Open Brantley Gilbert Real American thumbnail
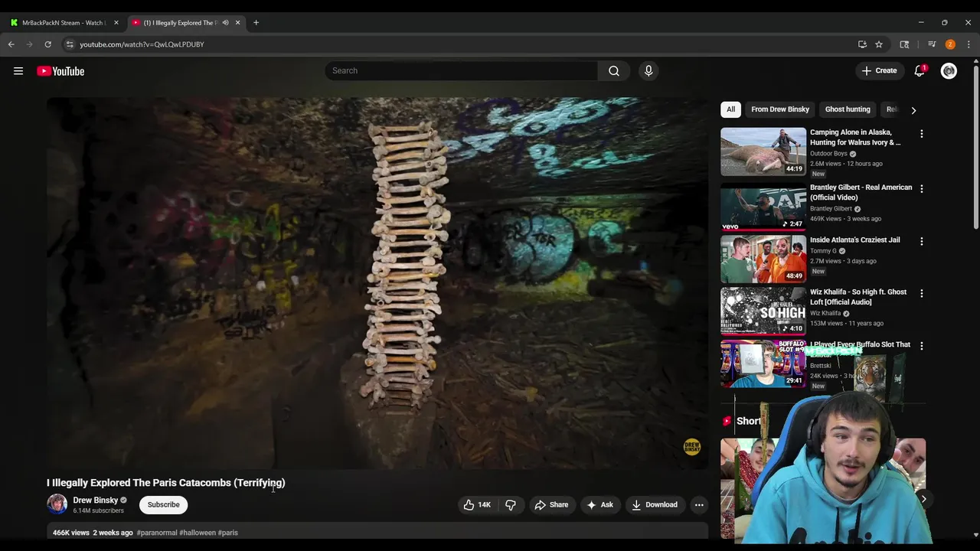 point(763,207)
